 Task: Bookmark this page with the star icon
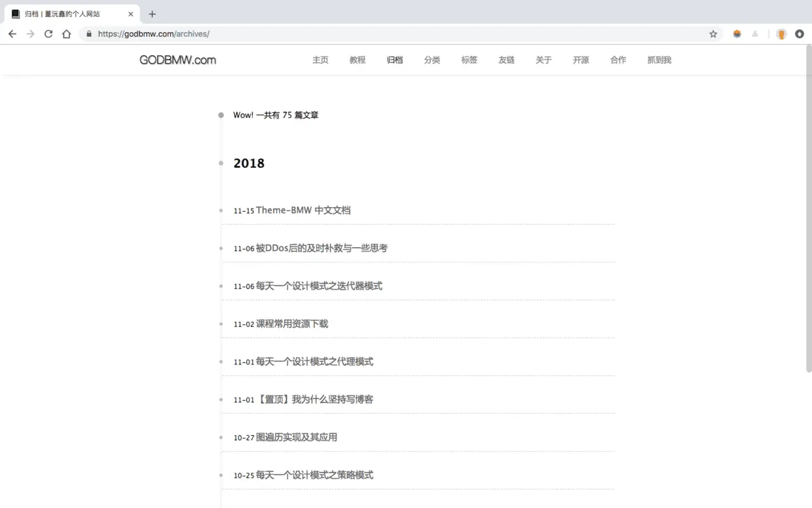pos(713,34)
